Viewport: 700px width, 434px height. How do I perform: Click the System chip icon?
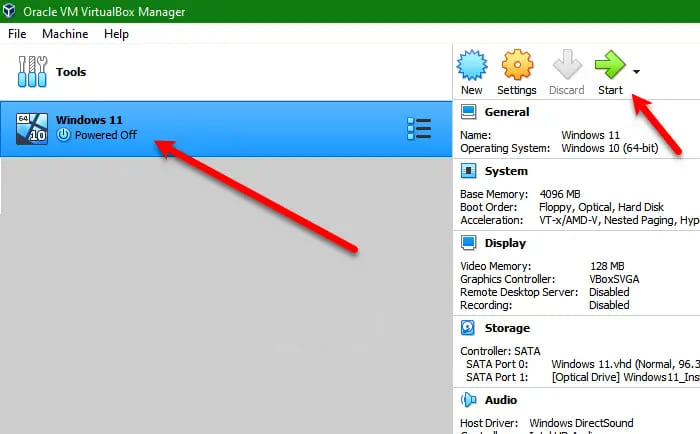pos(468,172)
